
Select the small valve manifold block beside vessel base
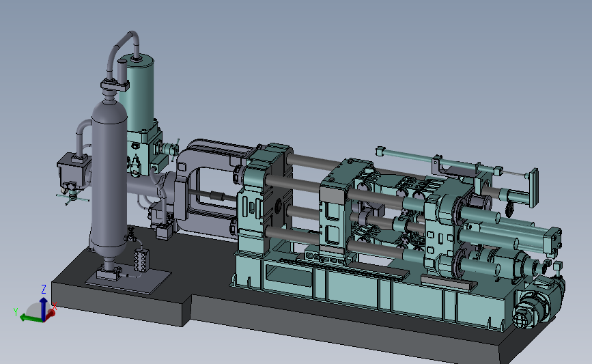[141, 260]
